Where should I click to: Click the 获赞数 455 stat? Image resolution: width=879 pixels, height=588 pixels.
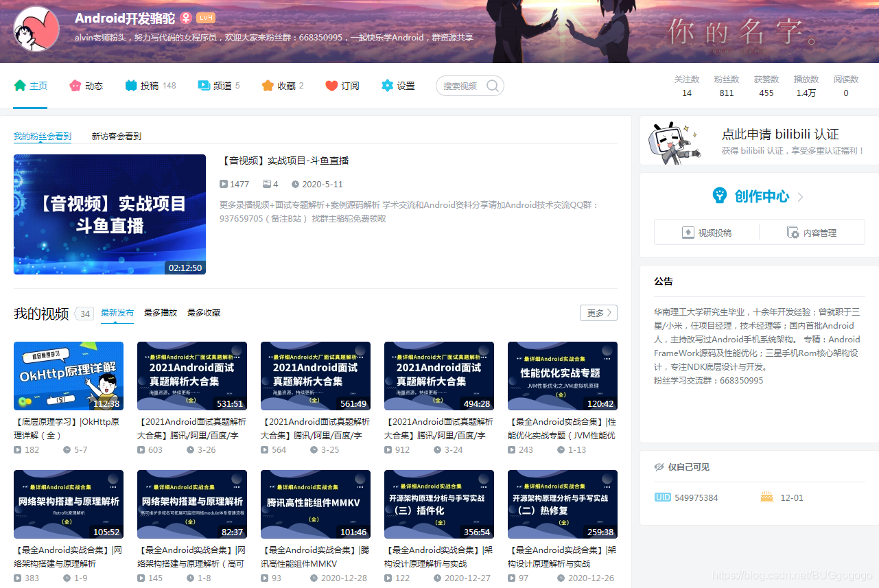click(766, 86)
